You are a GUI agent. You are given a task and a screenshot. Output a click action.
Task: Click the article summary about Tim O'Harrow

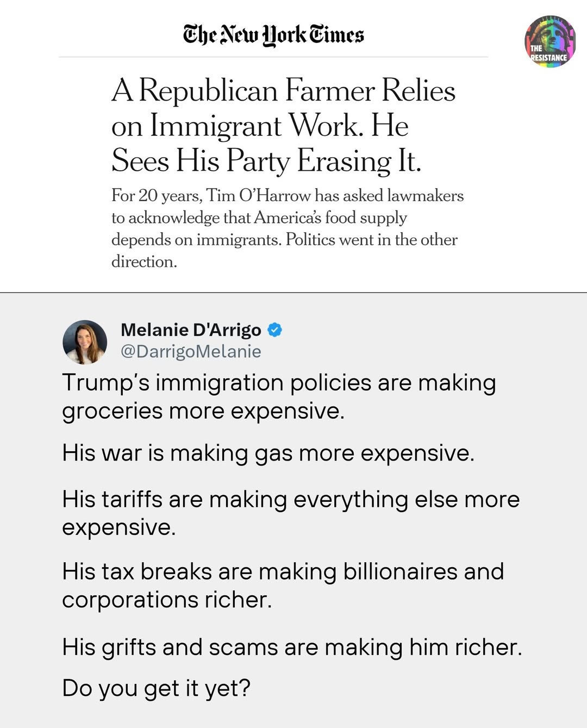(x=287, y=228)
